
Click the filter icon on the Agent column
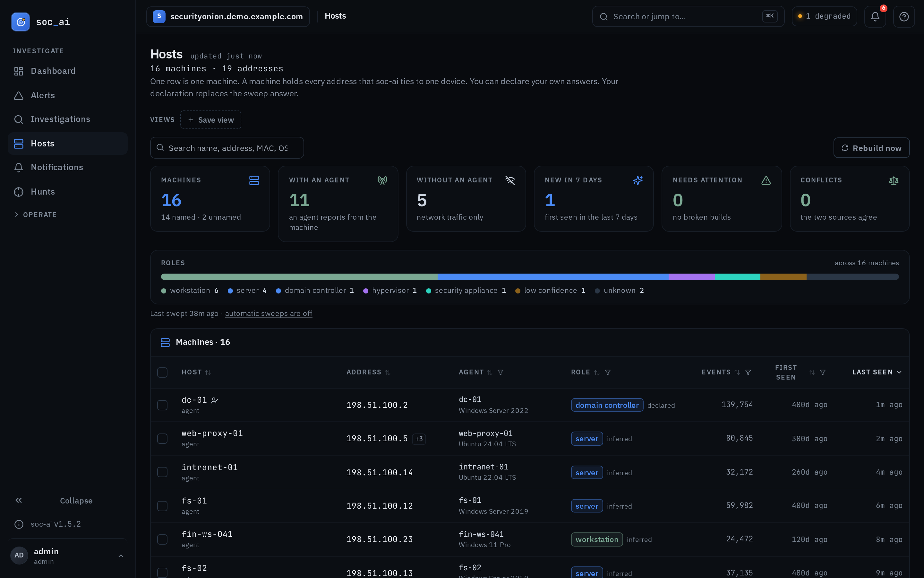click(500, 372)
